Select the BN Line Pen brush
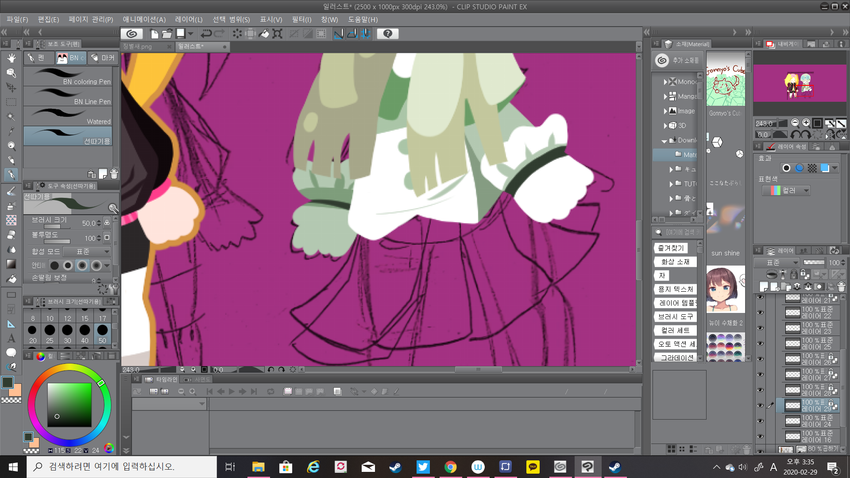Image resolution: width=850 pixels, height=478 pixels. (x=68, y=96)
